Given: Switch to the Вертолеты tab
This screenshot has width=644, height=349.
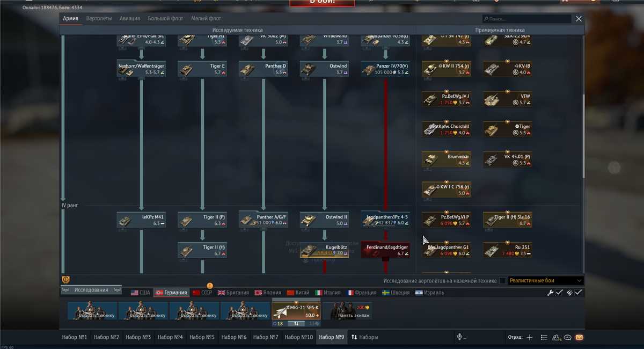Looking at the screenshot, I should [x=99, y=18].
